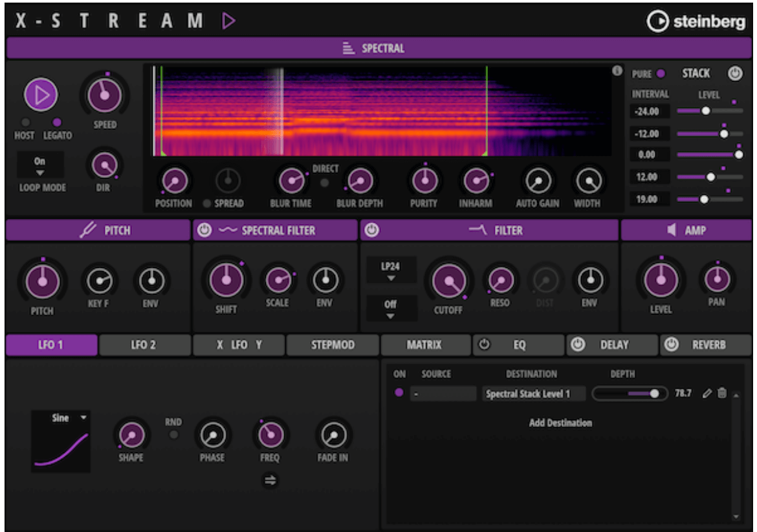Viewport: 757px width, 532px height.
Task: Open the modulation source dropdown
Action: pos(443,393)
